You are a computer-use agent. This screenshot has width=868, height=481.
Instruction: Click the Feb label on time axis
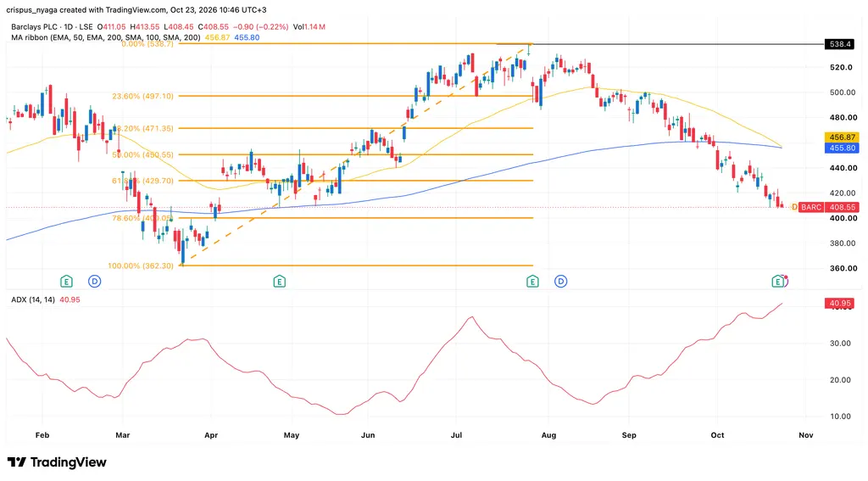pos(42,435)
